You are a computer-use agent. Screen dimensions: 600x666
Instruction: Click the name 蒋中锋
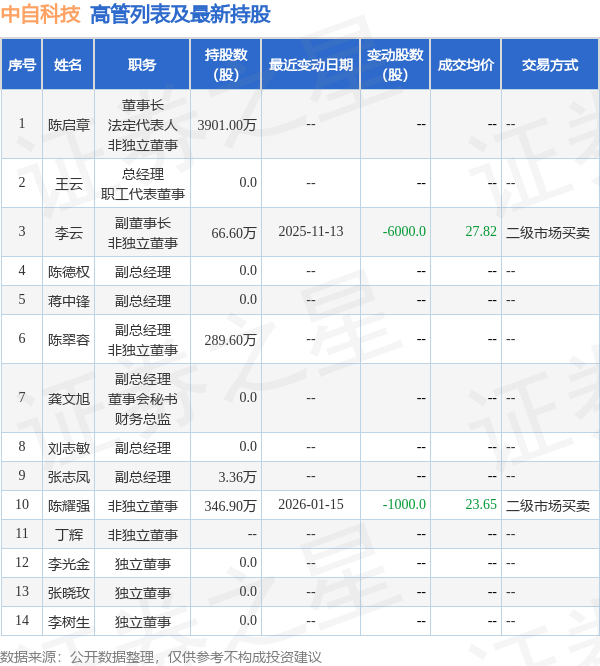tap(69, 301)
